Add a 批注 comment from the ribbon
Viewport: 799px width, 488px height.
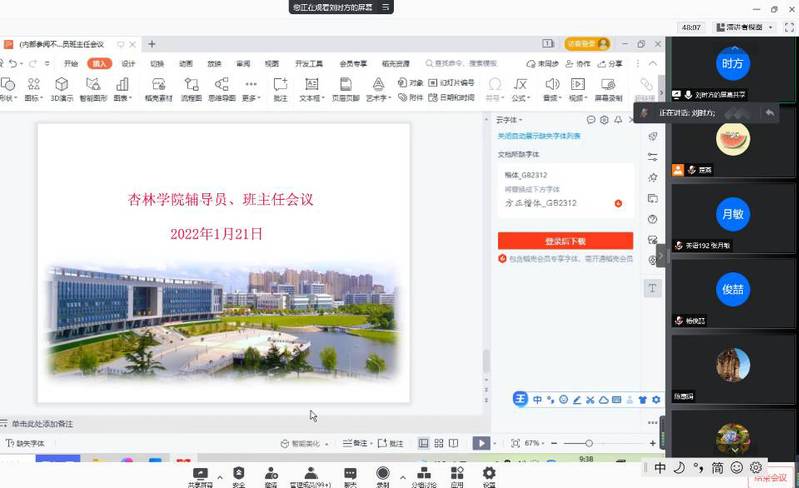click(x=280, y=89)
